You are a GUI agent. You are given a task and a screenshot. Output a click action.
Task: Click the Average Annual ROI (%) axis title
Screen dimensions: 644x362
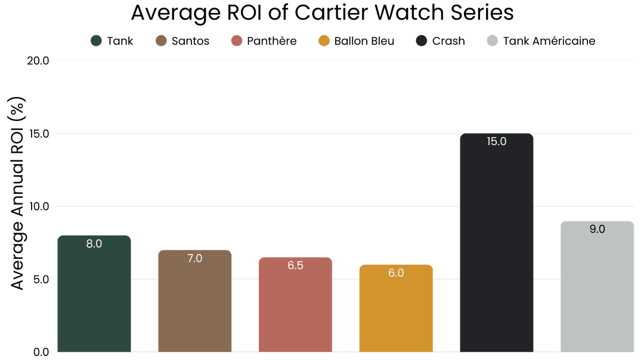pos(17,194)
